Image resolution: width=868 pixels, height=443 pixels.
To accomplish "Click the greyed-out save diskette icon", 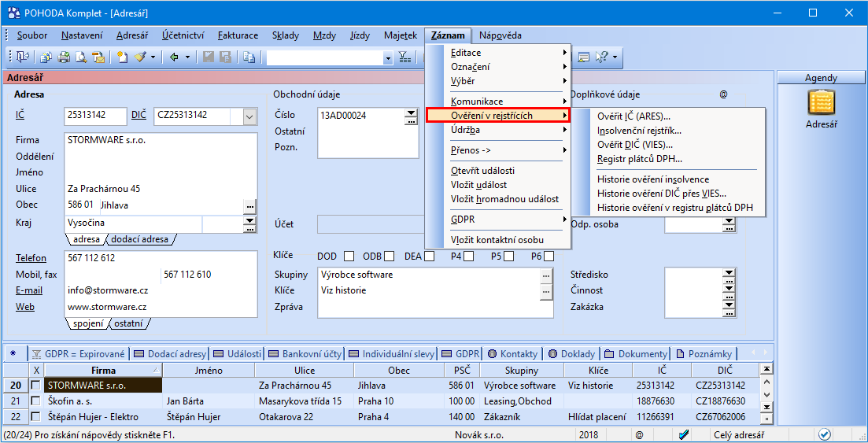I will click(x=208, y=57).
